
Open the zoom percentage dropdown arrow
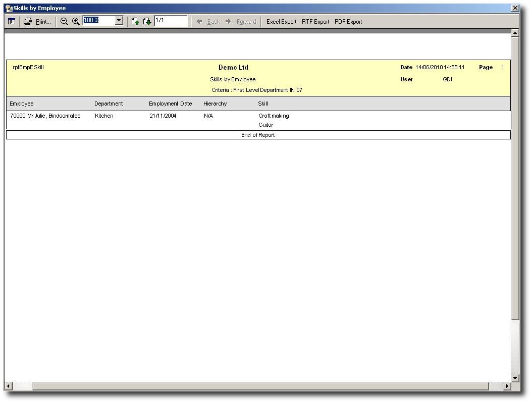[x=119, y=21]
